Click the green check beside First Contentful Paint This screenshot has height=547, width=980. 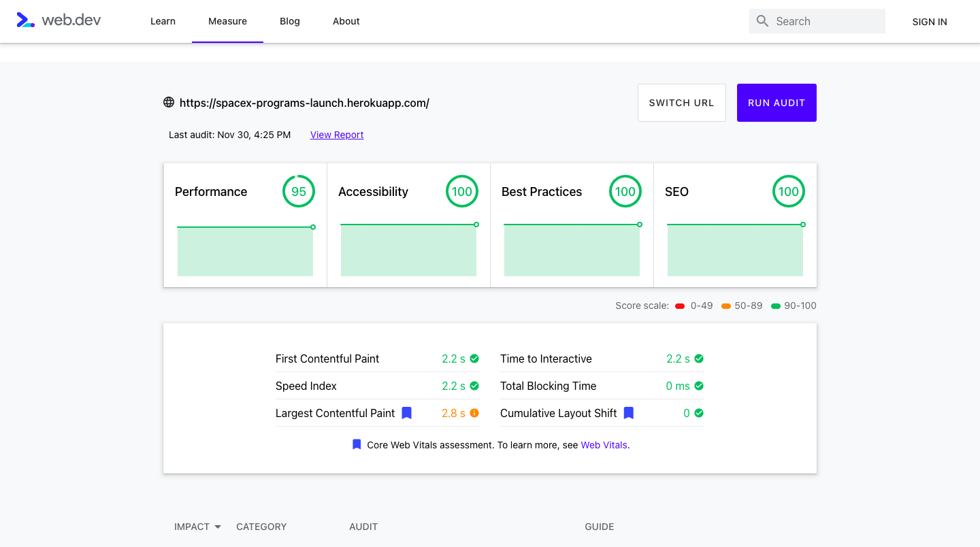(x=474, y=359)
